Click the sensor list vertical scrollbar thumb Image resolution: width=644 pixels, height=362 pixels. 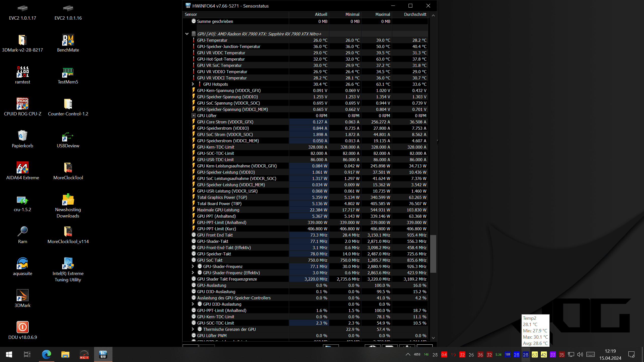pos(433,254)
